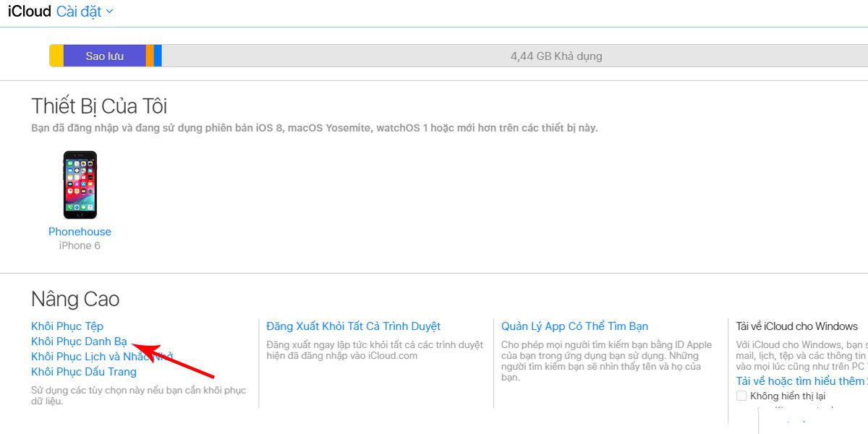This screenshot has height=434, width=868.
Task: Click the Tải về hoặc tìm hiểu thêm link
Action: coord(802,381)
